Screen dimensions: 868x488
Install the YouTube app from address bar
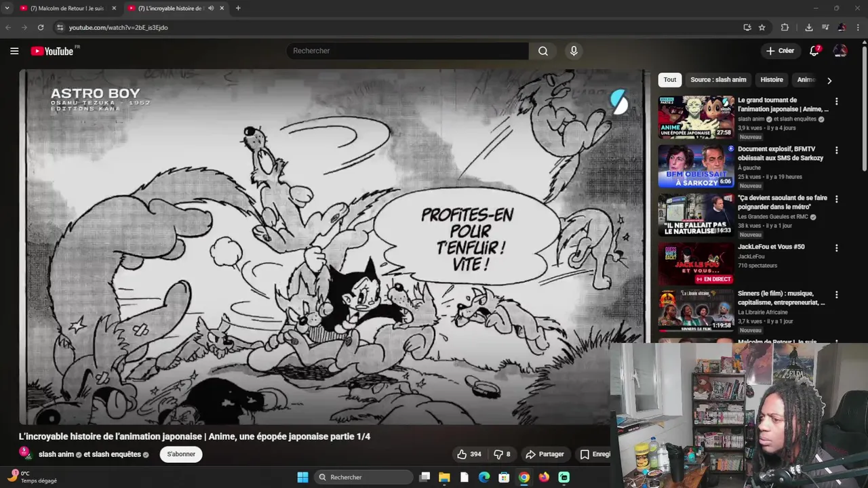tap(747, 27)
